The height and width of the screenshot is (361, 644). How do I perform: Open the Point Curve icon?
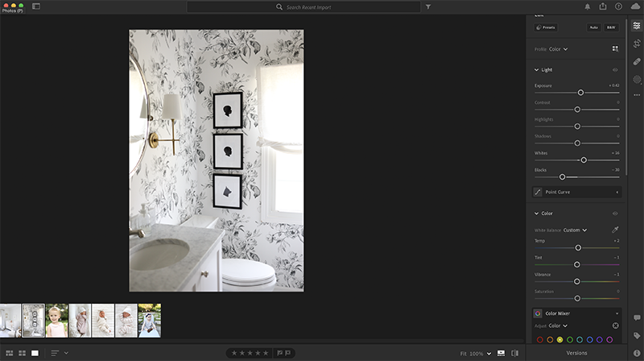pyautogui.click(x=538, y=192)
